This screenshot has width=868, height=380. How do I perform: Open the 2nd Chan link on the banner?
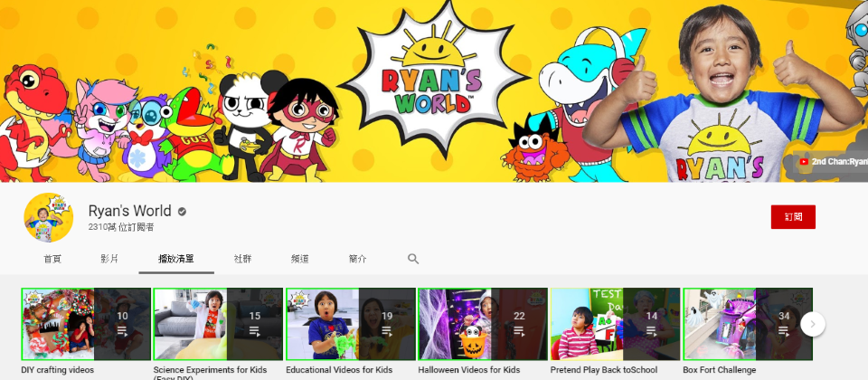click(832, 162)
